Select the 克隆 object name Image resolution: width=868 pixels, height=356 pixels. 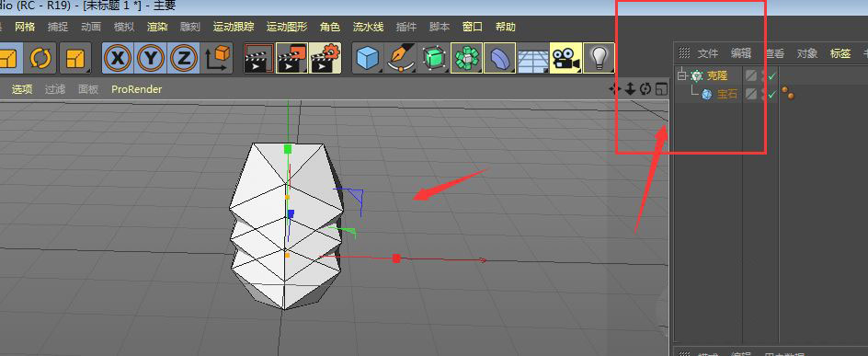717,75
